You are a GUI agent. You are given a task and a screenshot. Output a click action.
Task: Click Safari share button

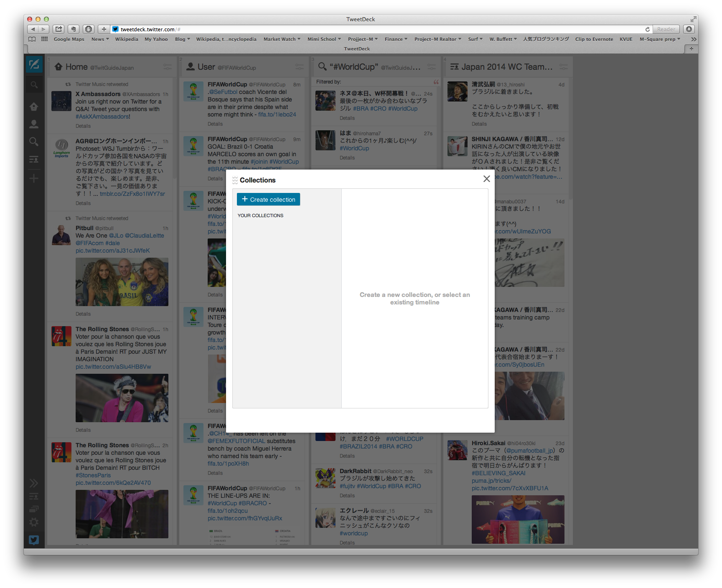tap(59, 29)
